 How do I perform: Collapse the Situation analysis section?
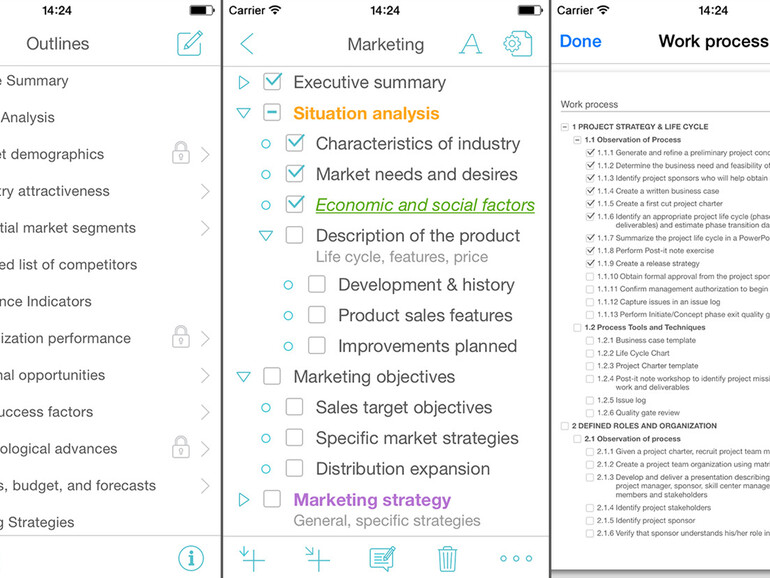[243, 113]
